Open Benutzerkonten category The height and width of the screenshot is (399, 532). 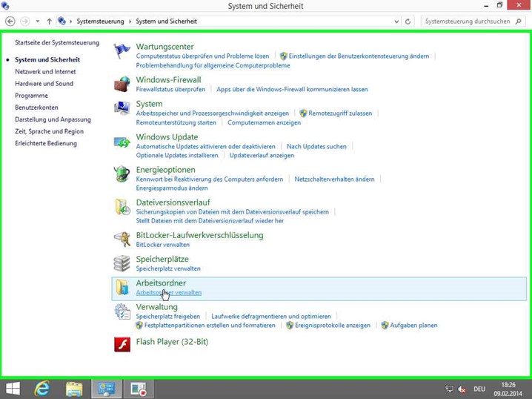pyautogui.click(x=36, y=108)
